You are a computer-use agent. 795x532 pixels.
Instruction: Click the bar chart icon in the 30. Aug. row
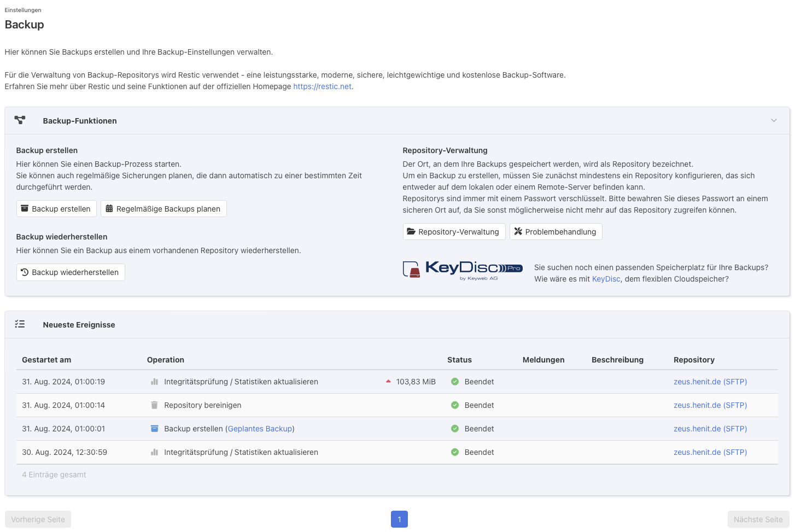click(154, 452)
